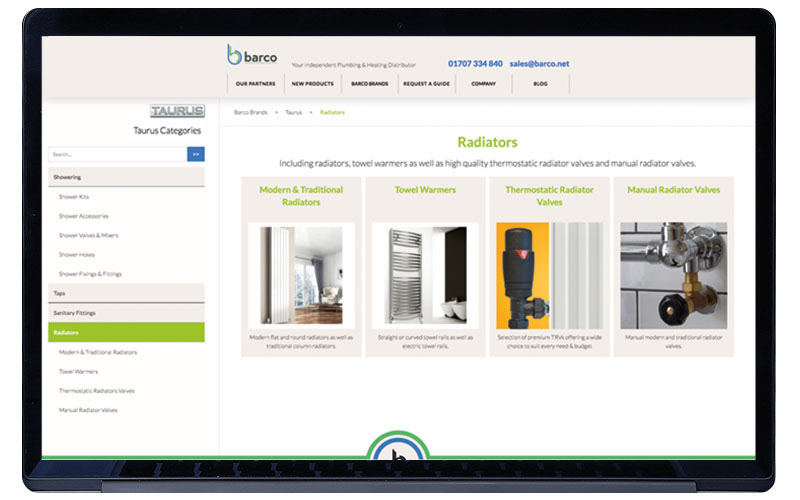Image resolution: width=800 pixels, height=500 pixels.
Task: Open Shower Hoses in the sidebar
Action: point(77,255)
